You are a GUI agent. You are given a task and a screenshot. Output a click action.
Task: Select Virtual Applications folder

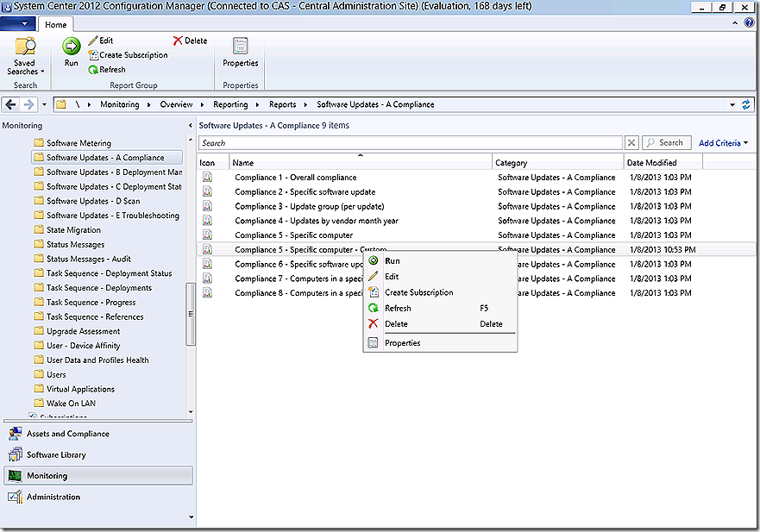[x=74, y=389]
